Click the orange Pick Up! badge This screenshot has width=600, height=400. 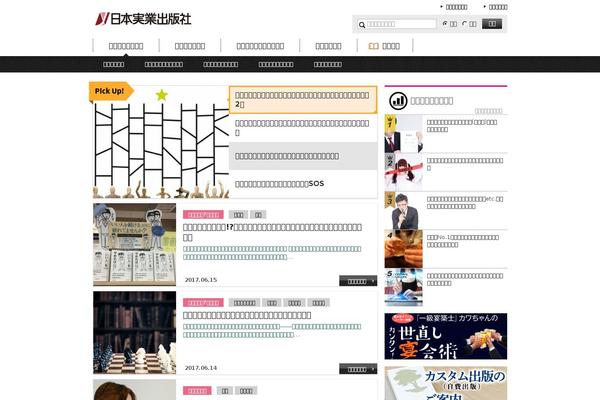pyautogui.click(x=111, y=91)
